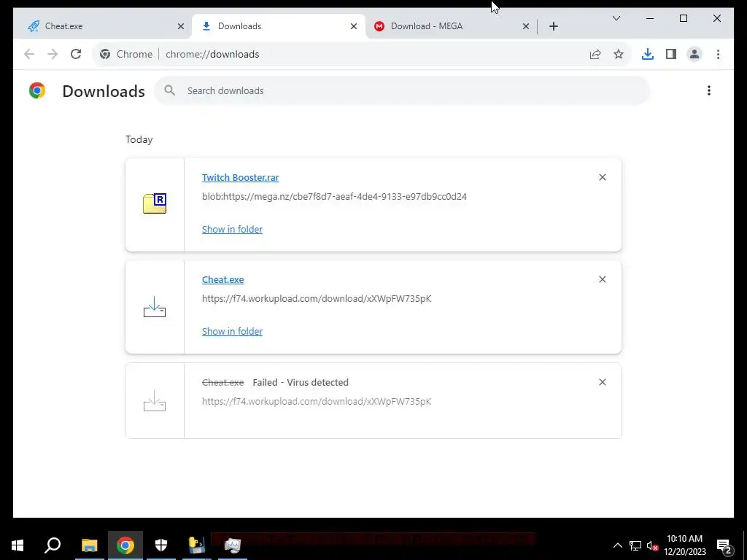This screenshot has width=747, height=560.
Task: Remove Twitch Booster.rar from the list
Action: 602,177
